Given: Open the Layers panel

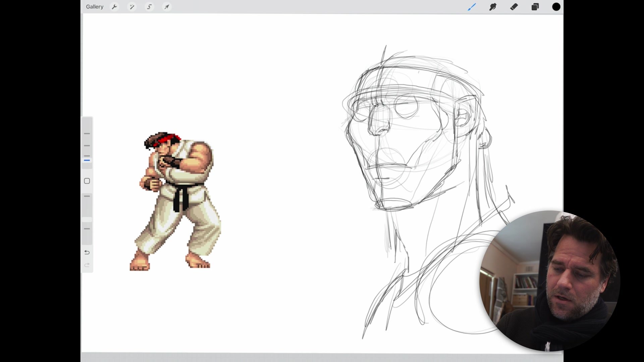Looking at the screenshot, I should (535, 7).
